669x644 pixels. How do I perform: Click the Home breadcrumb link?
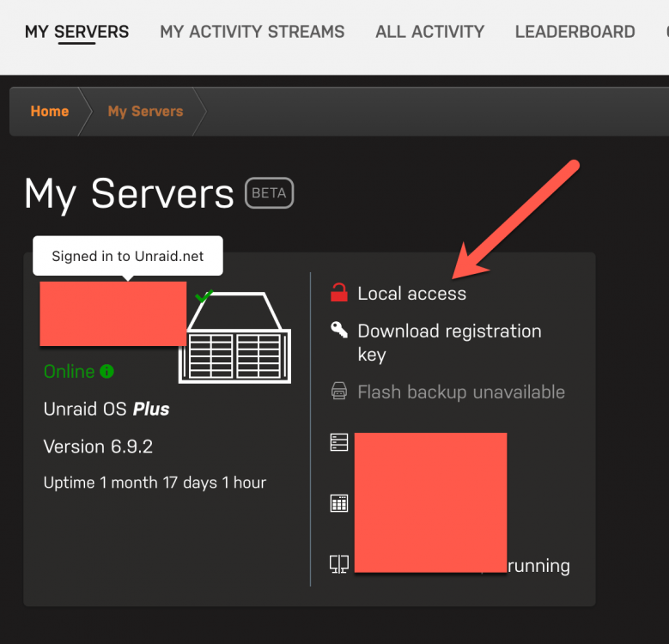coord(50,112)
